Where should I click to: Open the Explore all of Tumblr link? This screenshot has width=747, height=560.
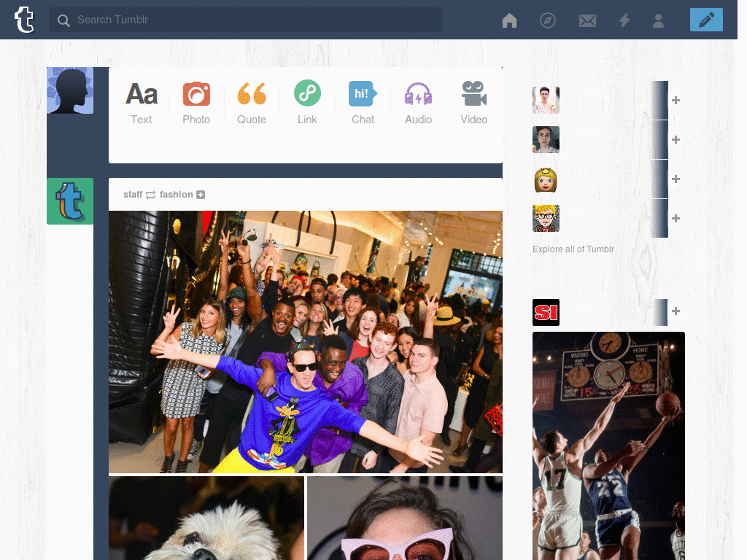click(x=573, y=249)
